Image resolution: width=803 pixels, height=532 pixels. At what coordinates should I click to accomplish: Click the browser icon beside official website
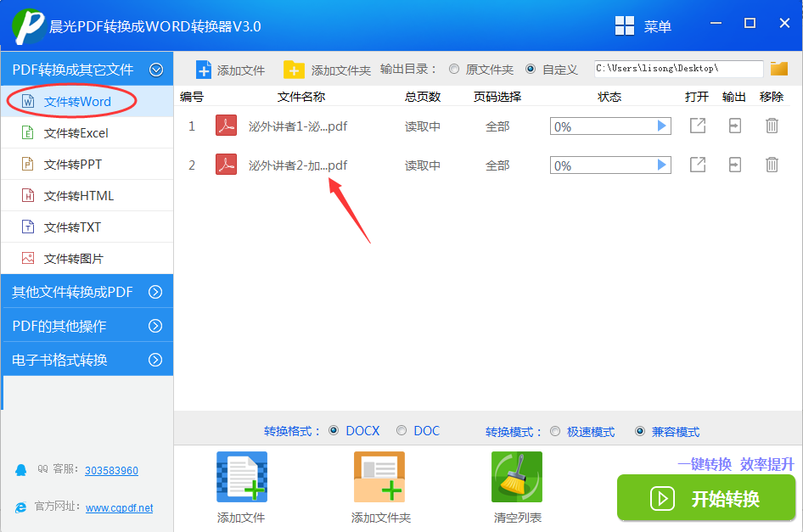click(21, 507)
